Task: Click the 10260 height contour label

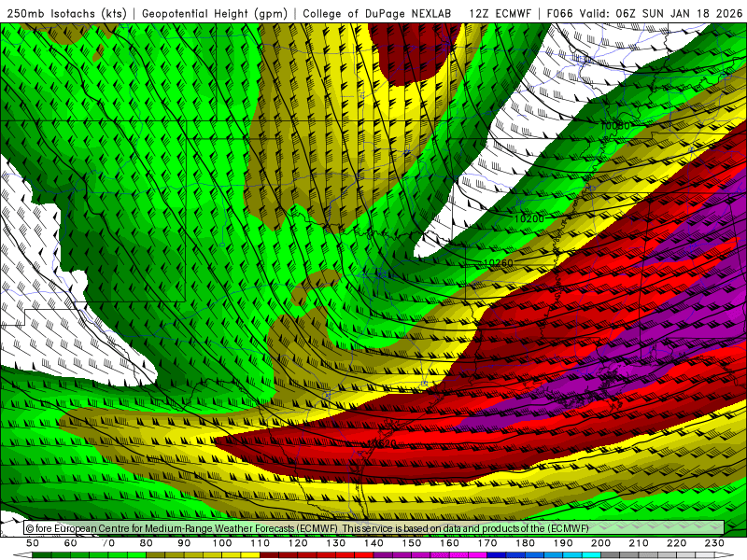Action: tap(499, 263)
